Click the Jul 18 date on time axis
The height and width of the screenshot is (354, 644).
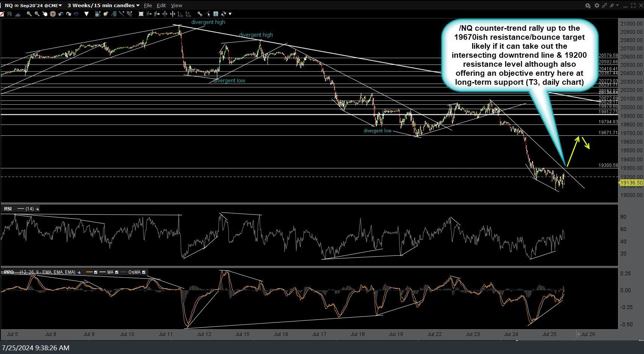pyautogui.click(x=358, y=334)
